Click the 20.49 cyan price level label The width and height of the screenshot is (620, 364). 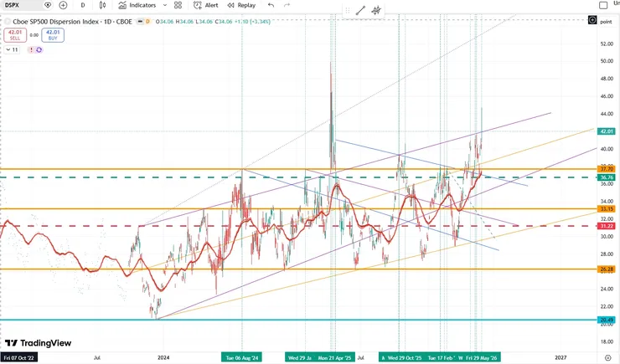(607, 320)
